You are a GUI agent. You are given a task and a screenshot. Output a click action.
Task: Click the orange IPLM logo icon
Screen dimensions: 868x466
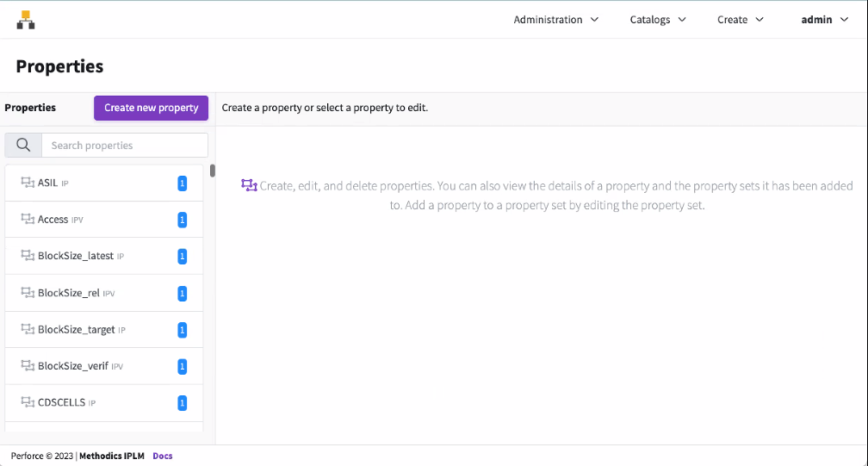[x=26, y=20]
